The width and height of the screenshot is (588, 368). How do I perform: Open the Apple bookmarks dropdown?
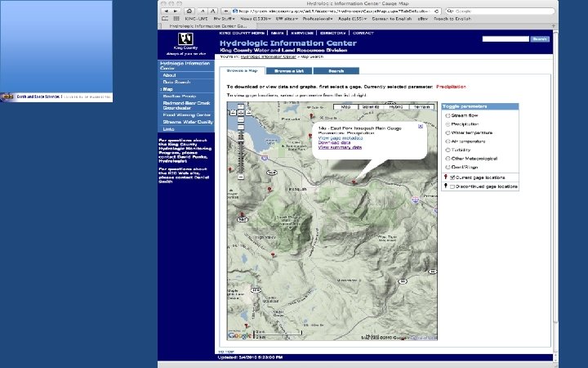tap(352, 18)
